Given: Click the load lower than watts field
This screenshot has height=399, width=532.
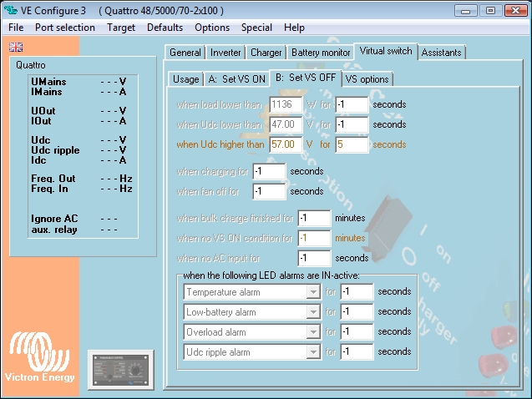Looking at the screenshot, I should [286, 104].
